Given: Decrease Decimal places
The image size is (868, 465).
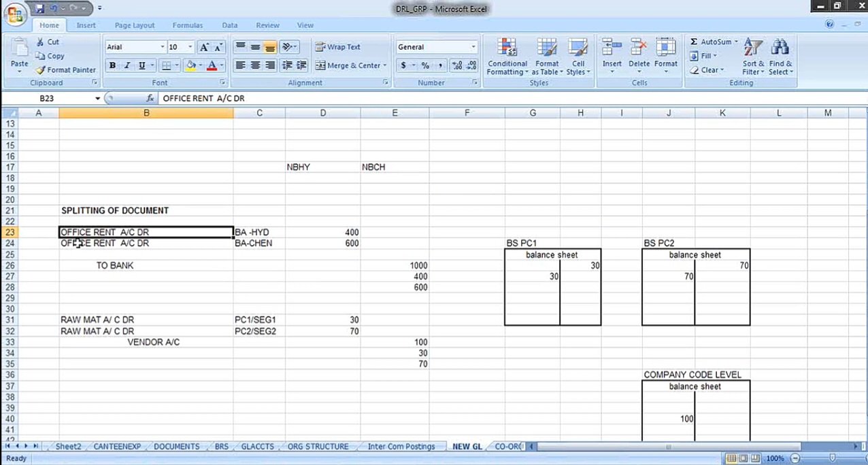Looking at the screenshot, I should pyautogui.click(x=471, y=65).
